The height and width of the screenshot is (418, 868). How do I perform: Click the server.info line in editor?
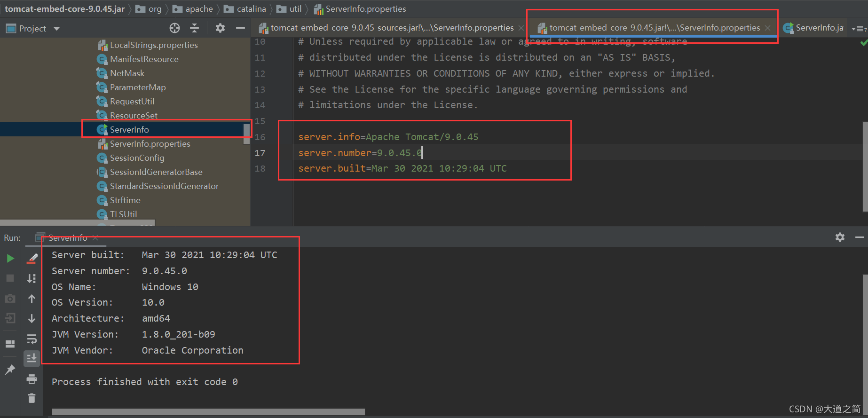388,137
